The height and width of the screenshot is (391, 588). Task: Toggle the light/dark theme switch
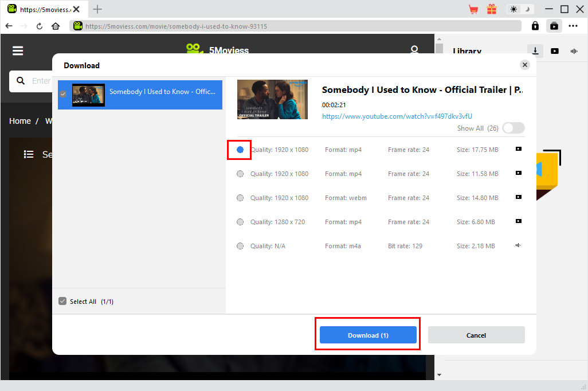click(520, 9)
